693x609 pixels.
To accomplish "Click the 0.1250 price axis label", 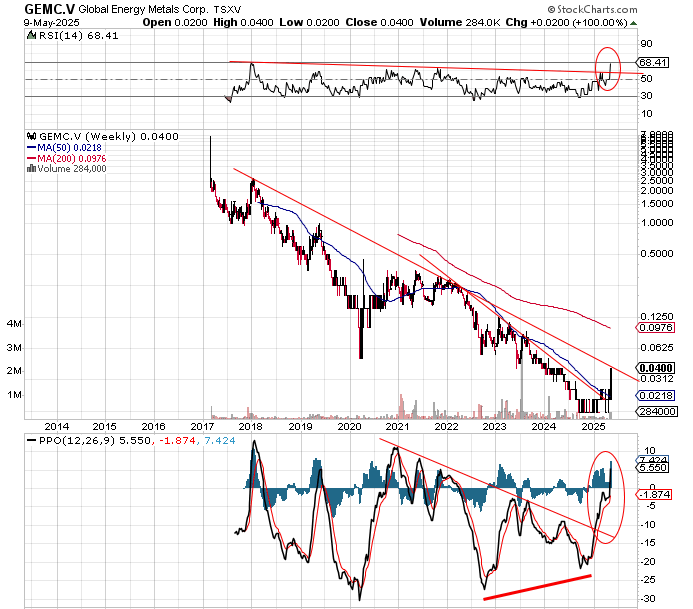I will pos(657,316).
